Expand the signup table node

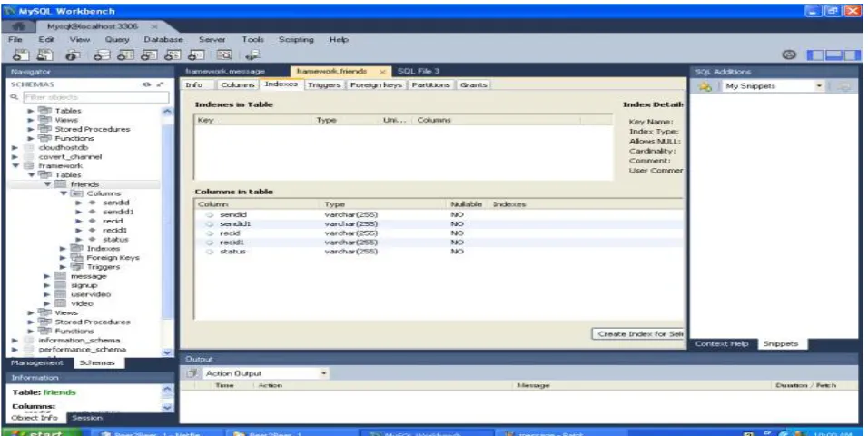(47, 285)
